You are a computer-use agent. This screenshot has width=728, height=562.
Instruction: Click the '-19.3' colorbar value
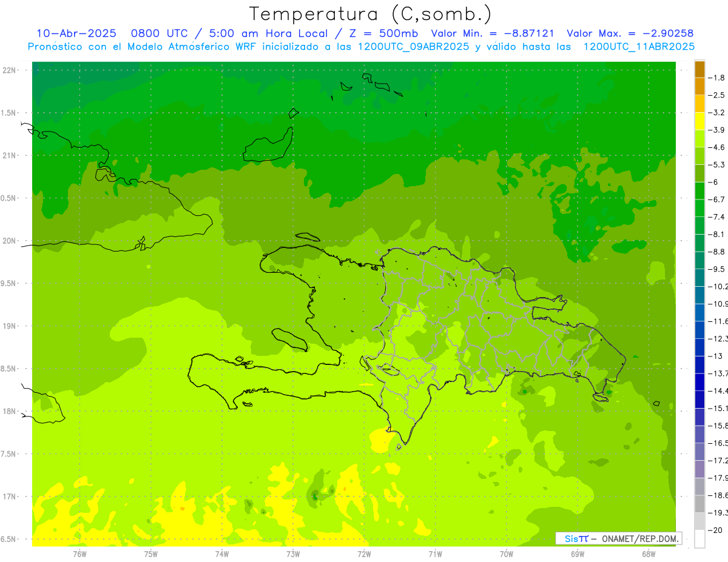pyautogui.click(x=718, y=513)
